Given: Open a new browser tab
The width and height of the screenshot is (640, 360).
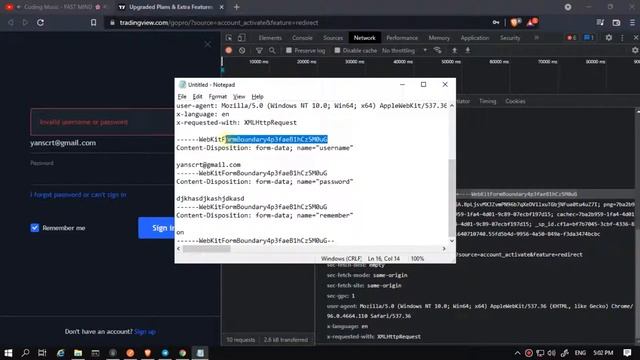Looking at the screenshot, I should [x=237, y=7].
